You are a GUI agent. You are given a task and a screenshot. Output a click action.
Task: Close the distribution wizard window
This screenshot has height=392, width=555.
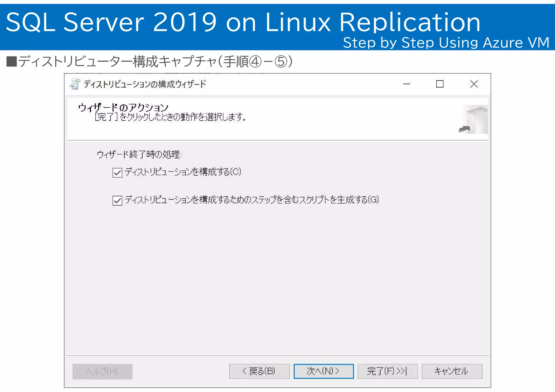[x=474, y=84]
